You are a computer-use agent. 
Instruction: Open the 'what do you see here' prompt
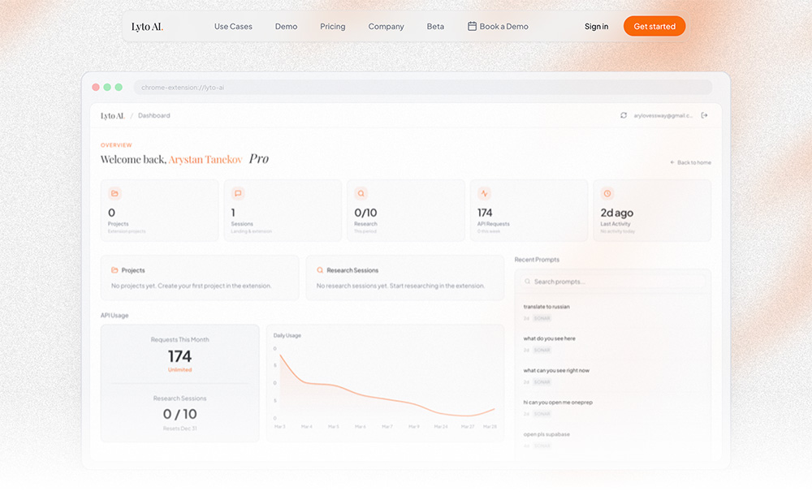click(x=549, y=338)
